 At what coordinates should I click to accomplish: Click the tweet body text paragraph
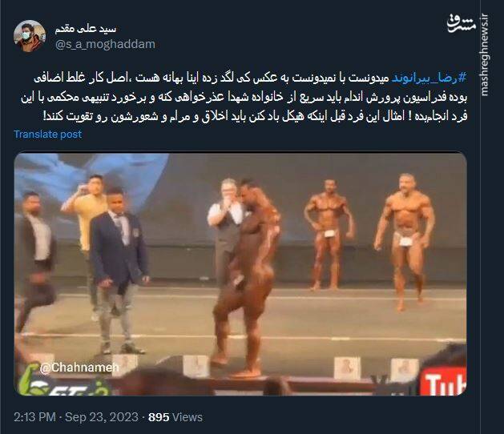pyautogui.click(x=244, y=97)
